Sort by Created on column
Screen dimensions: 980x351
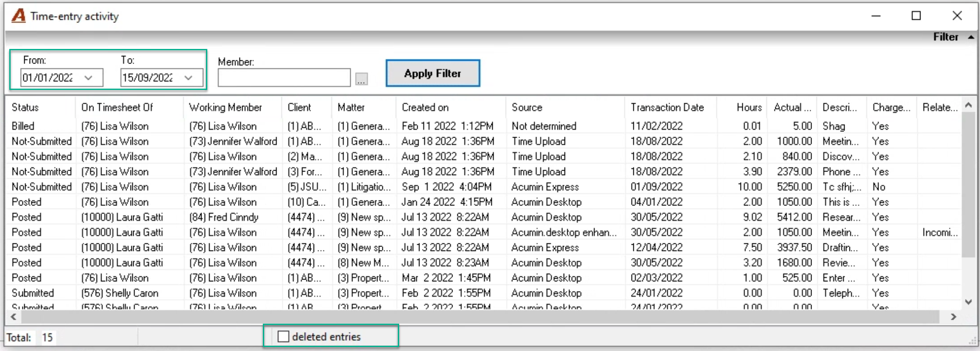point(425,107)
